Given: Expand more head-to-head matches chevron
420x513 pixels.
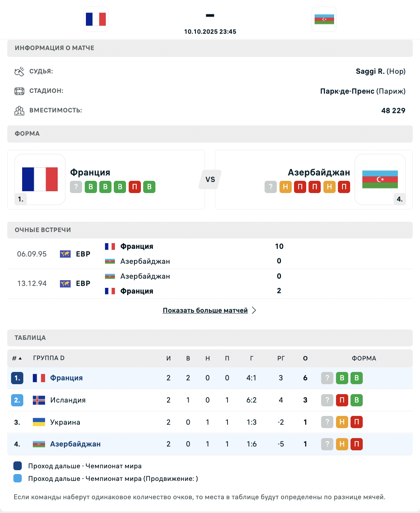Looking at the screenshot, I should pyautogui.click(x=254, y=310).
